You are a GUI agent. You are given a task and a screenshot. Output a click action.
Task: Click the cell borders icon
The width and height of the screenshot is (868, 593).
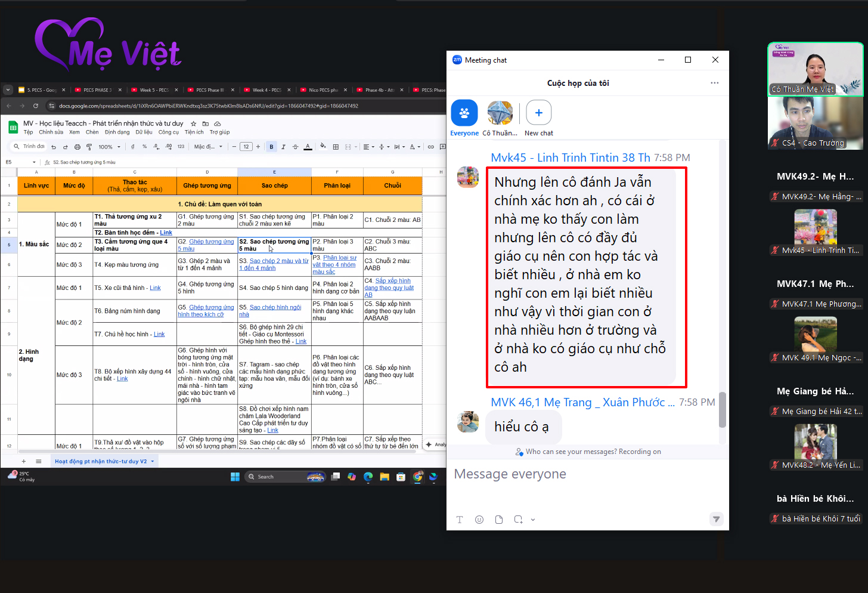click(336, 147)
